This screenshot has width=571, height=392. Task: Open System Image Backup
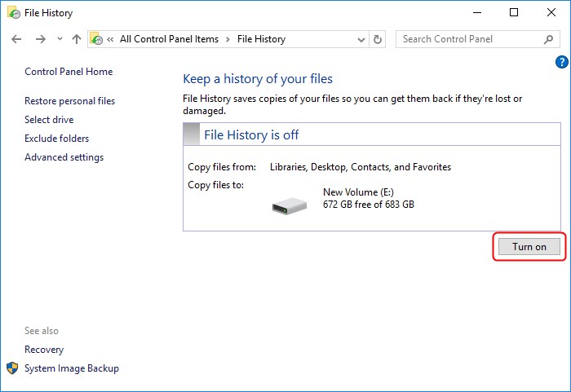[x=71, y=368]
